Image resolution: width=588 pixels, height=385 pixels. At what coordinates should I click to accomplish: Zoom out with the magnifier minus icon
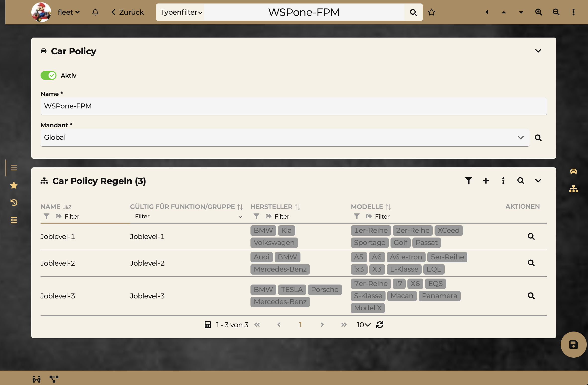[x=556, y=12]
